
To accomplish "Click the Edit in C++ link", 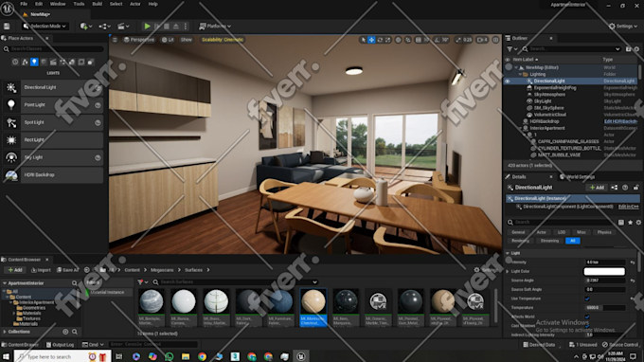I will pos(629,207).
